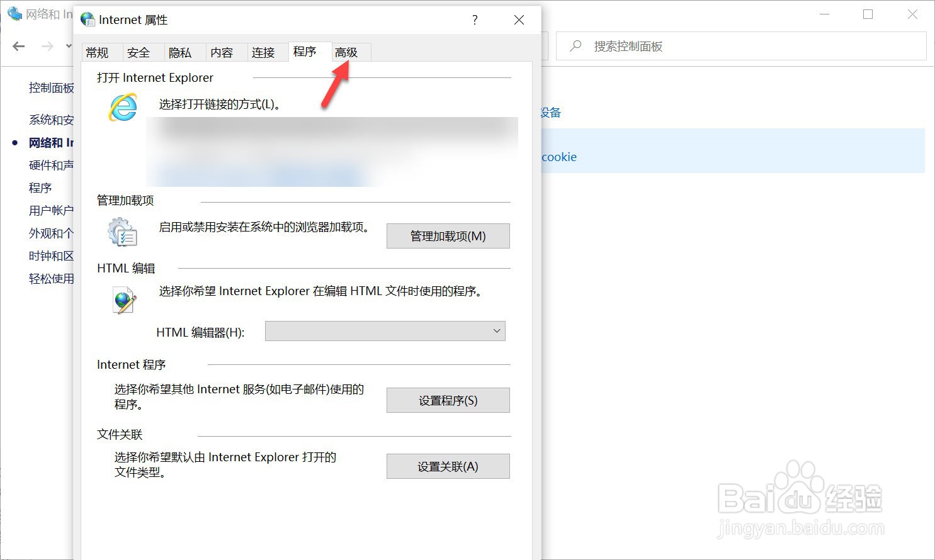The height and width of the screenshot is (560, 935).
Task: Click the cookie link in Control Panel
Action: coord(559,157)
